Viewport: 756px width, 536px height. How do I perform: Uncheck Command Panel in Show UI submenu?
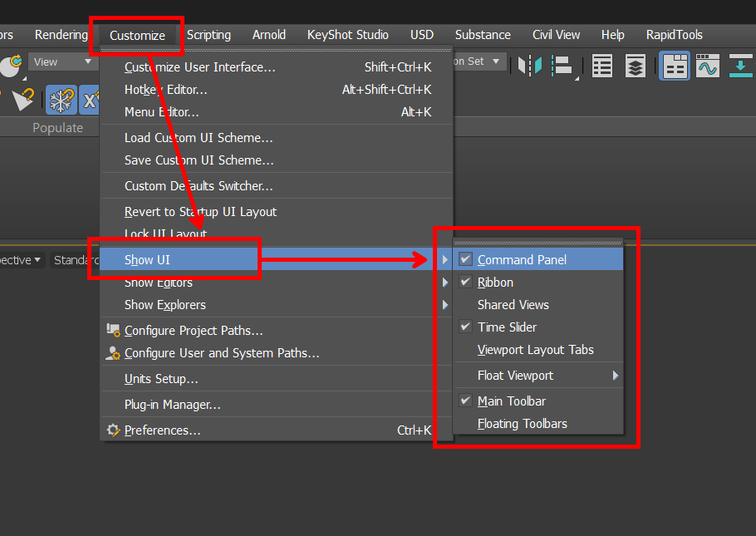pyautogui.click(x=538, y=259)
